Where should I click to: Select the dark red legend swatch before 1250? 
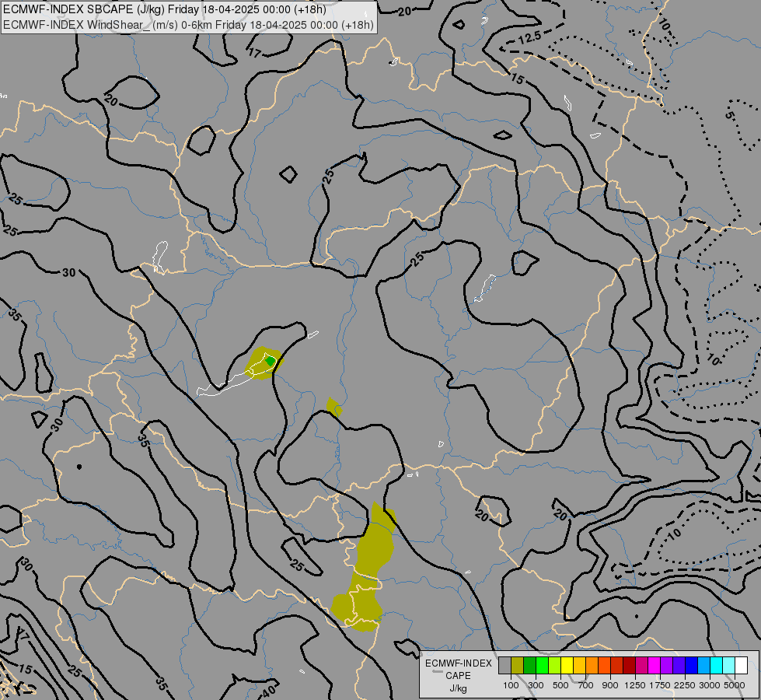point(629,665)
